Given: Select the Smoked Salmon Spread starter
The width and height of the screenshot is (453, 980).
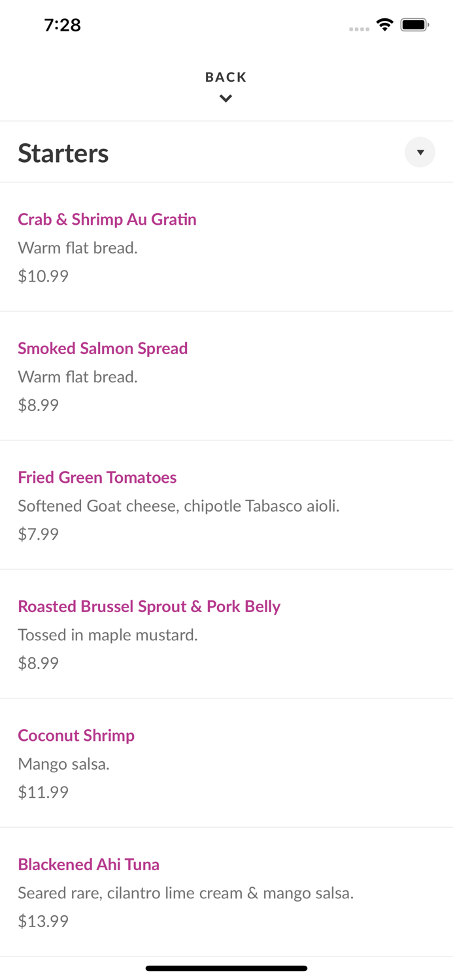Looking at the screenshot, I should click(103, 348).
